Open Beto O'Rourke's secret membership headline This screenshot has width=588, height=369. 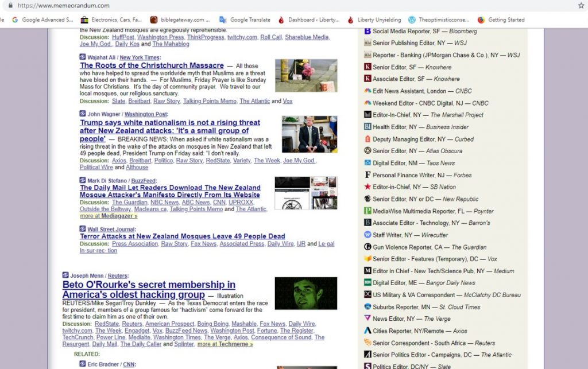coord(149,290)
